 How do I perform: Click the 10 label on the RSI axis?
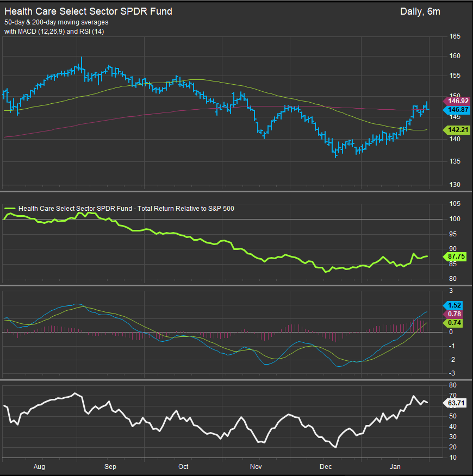[453, 458]
